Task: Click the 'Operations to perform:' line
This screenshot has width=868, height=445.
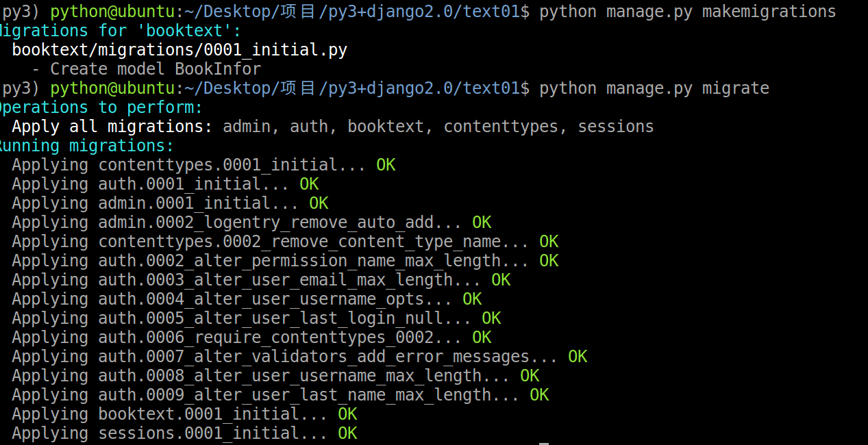Action: 100,107
